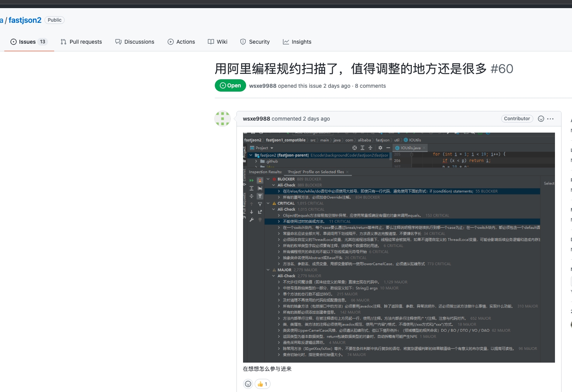Image resolution: width=572 pixels, height=392 pixels.
Task: Click the Actions play-circle icon
Action: [x=170, y=41]
